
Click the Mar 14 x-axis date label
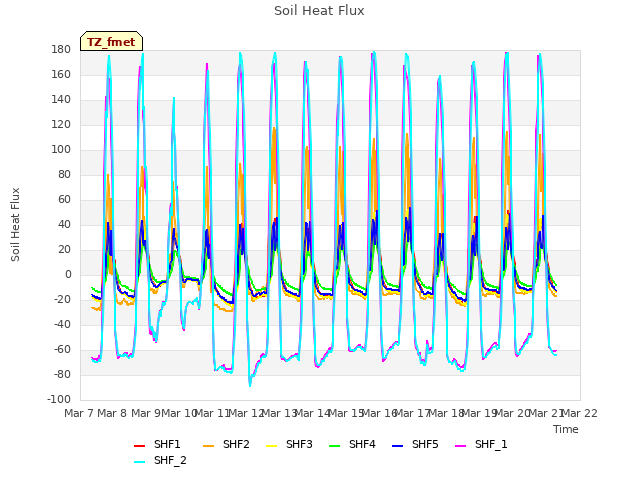tap(313, 413)
